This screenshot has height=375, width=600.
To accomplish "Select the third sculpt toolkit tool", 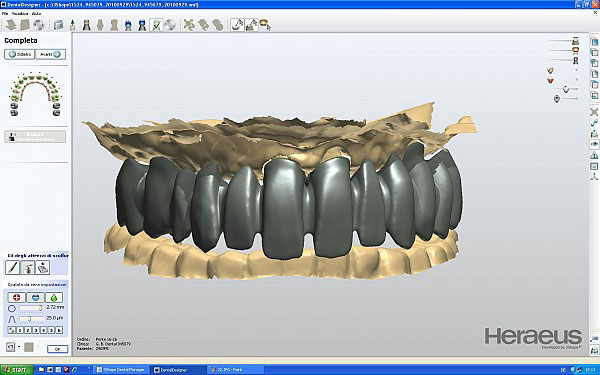I will [43, 267].
